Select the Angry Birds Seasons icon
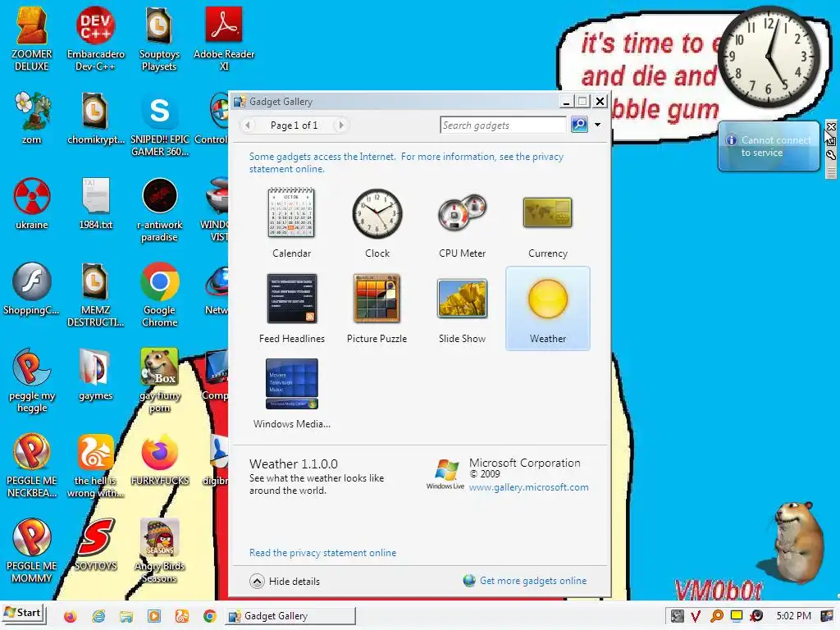The height and width of the screenshot is (630, 840). (159, 550)
